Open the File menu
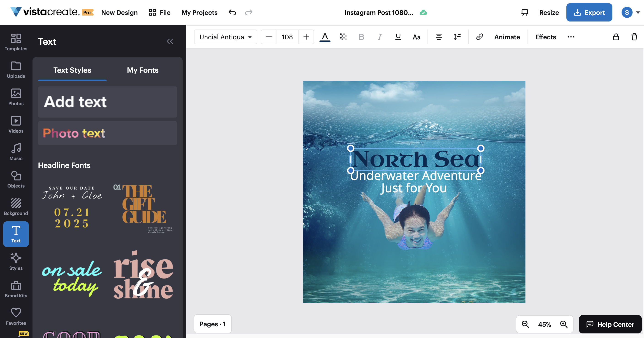The width and height of the screenshot is (644, 338). 160,12
